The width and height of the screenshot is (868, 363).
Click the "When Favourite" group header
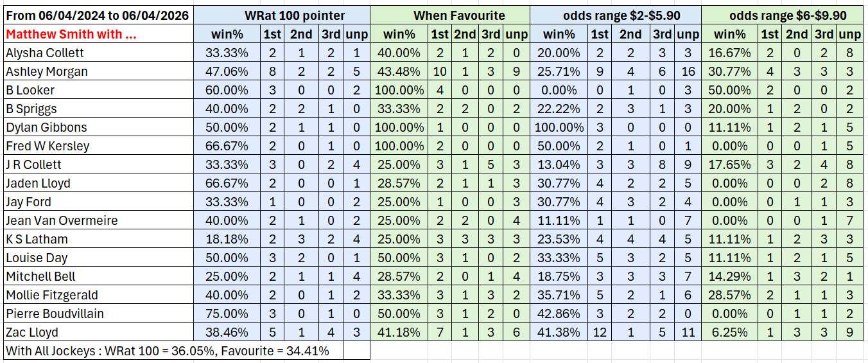pyautogui.click(x=449, y=15)
